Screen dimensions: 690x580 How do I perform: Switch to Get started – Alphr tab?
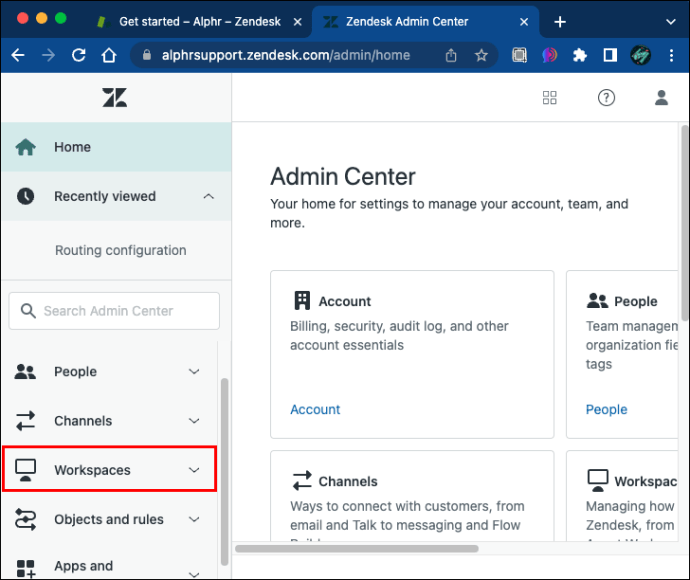pyautogui.click(x=200, y=22)
